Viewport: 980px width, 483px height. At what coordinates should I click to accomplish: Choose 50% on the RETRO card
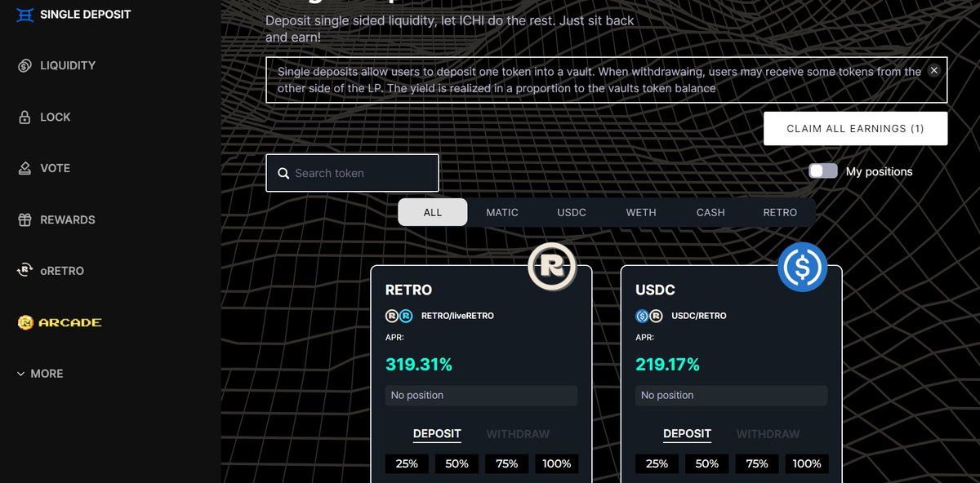click(x=457, y=463)
